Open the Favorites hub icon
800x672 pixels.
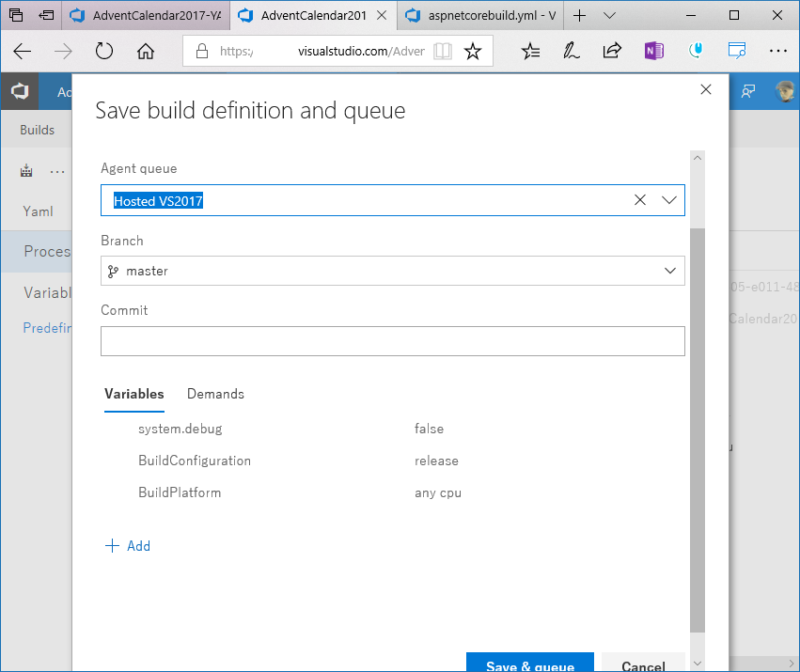pyautogui.click(x=530, y=51)
